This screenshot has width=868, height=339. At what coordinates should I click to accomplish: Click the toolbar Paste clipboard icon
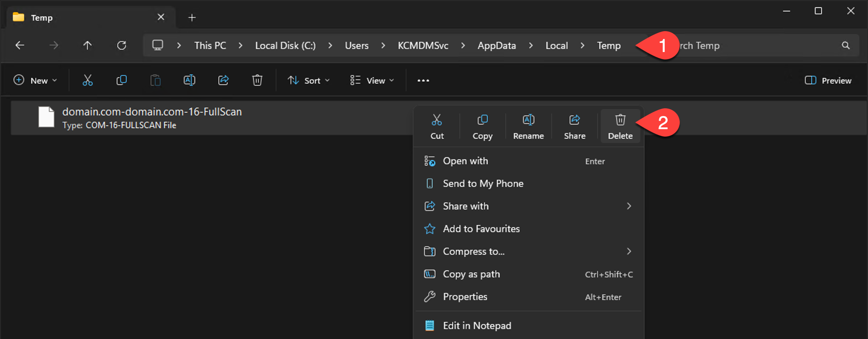[x=156, y=80]
